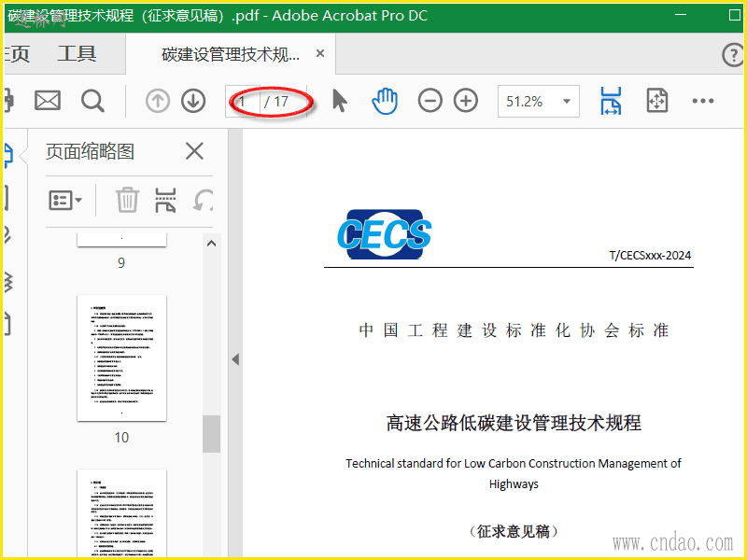Screen dimensions: 747x560
Task: Click the T/CECSxxx-2024 standard number
Action: coord(650,255)
